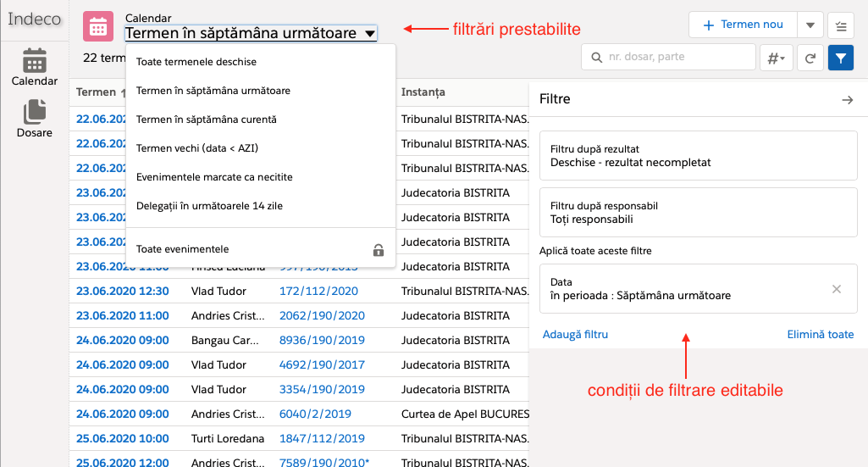
Task: Click the nr. dosar, parte search field
Action: coord(677,58)
